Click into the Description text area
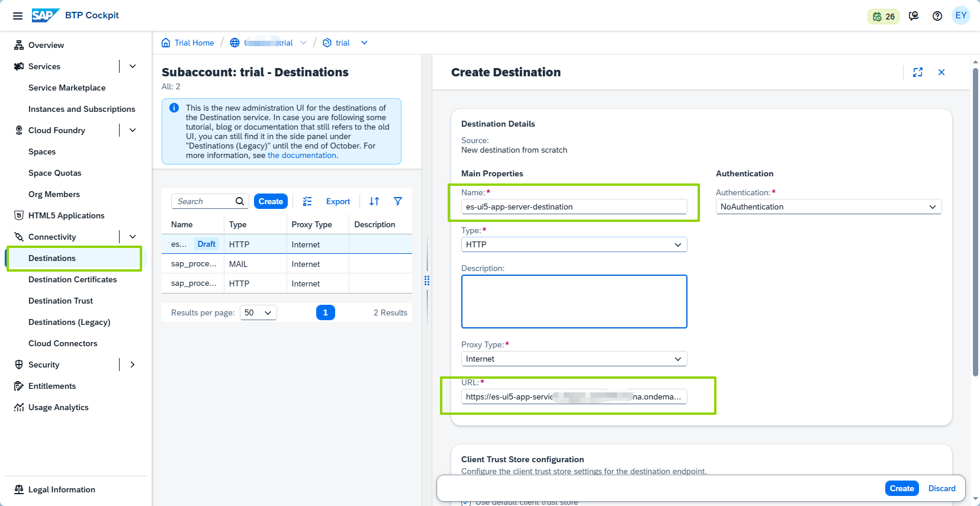Screen dimensions: 980x506 coord(574,301)
